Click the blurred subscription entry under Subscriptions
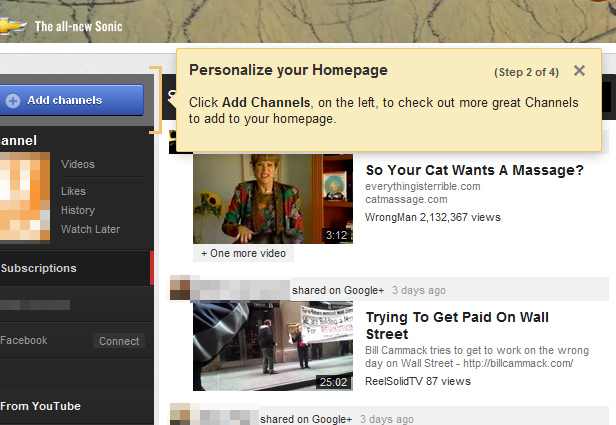The image size is (616, 425). click(x=35, y=305)
